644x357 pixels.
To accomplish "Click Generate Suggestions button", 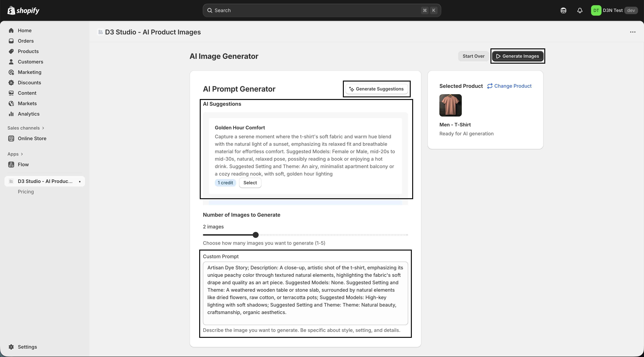I will pos(376,89).
